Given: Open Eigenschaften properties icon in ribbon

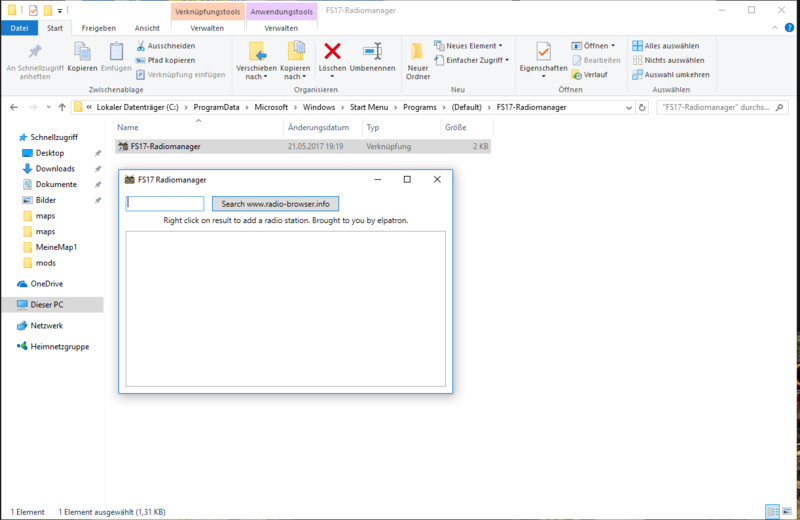Looking at the screenshot, I should click(543, 52).
